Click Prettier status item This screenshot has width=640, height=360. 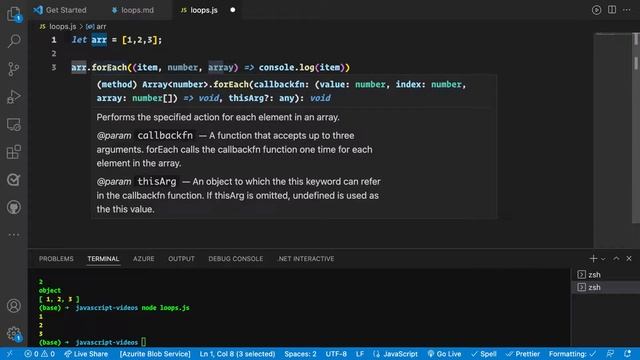click(x=522, y=354)
